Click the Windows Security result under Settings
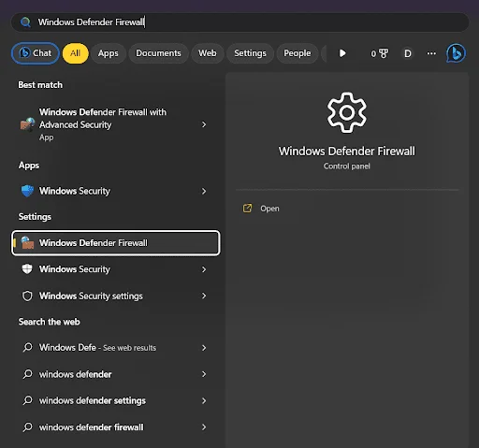 tap(116, 269)
